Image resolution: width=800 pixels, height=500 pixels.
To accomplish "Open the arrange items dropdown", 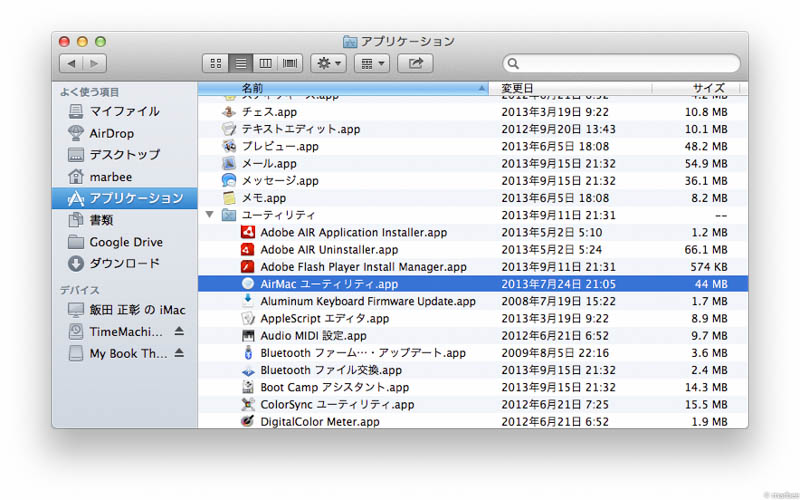I will [372, 63].
